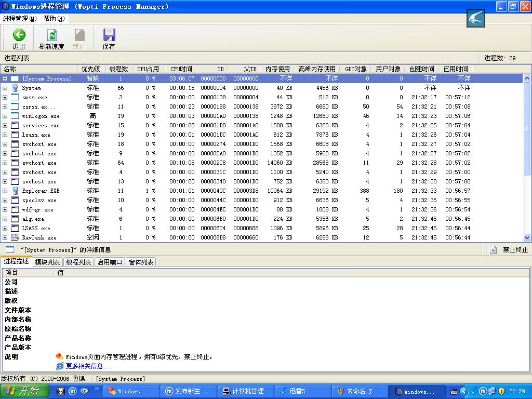Click the 10064 KB memory cell

(x=280, y=191)
